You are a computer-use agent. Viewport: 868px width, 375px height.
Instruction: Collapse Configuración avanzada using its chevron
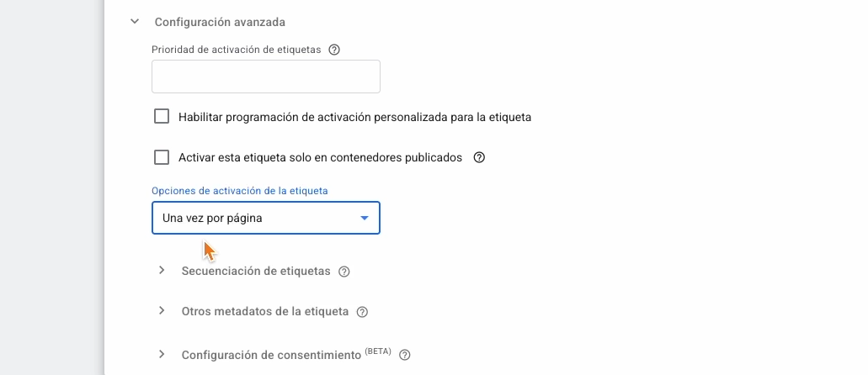(x=134, y=22)
